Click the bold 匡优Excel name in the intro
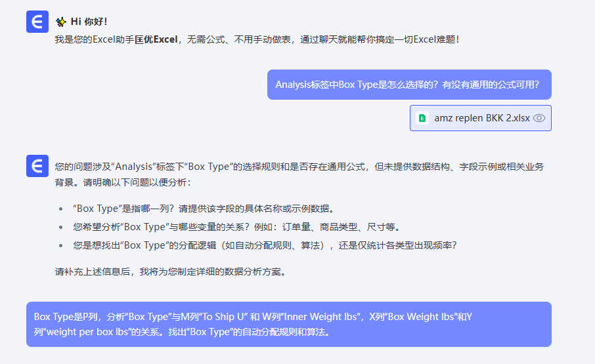Viewport: 595px width, 364px height. pyautogui.click(x=156, y=39)
